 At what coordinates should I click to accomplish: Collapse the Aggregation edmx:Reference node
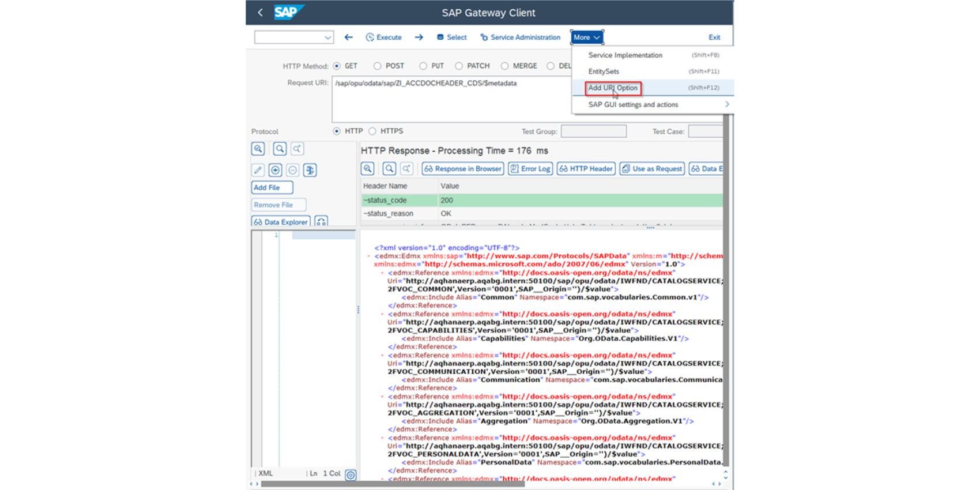[x=383, y=397]
